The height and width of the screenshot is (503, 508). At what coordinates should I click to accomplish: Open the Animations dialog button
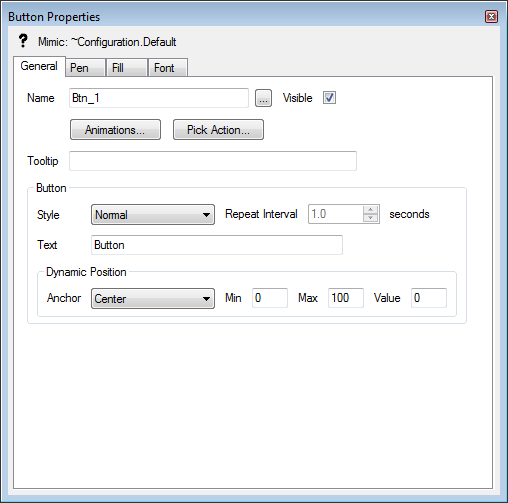115,130
